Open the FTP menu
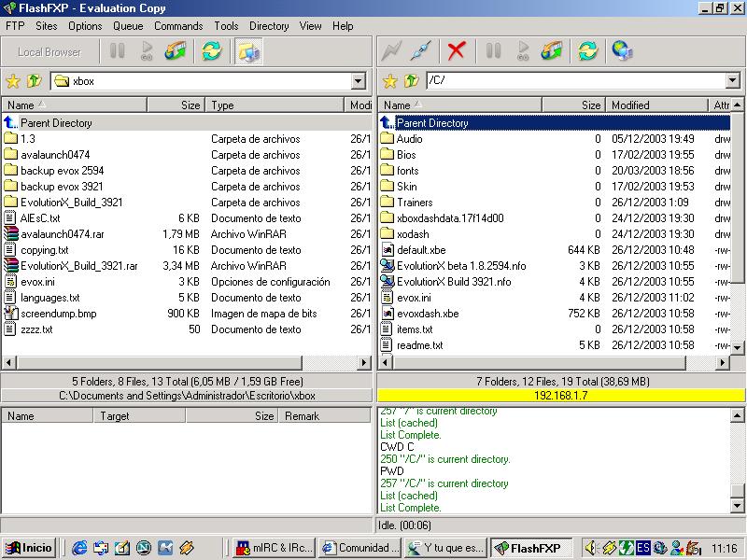747x560 pixels. 15,26
